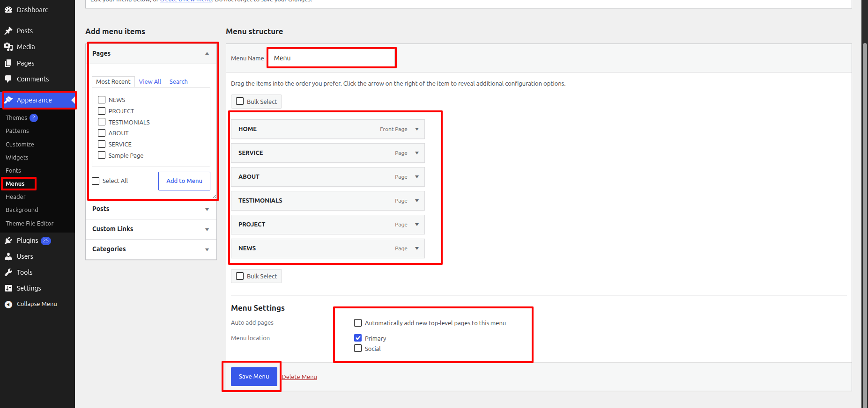Open the Fonts submenu item
This screenshot has height=408, width=868.
coord(13,171)
